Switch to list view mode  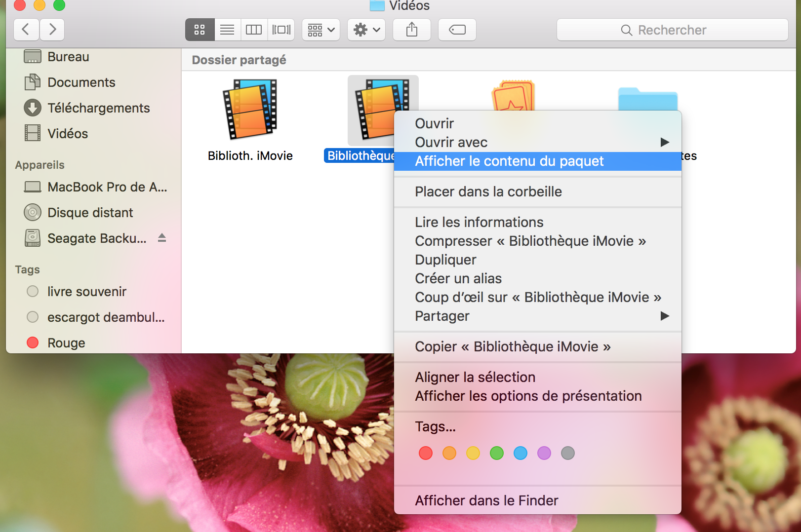[x=227, y=30]
